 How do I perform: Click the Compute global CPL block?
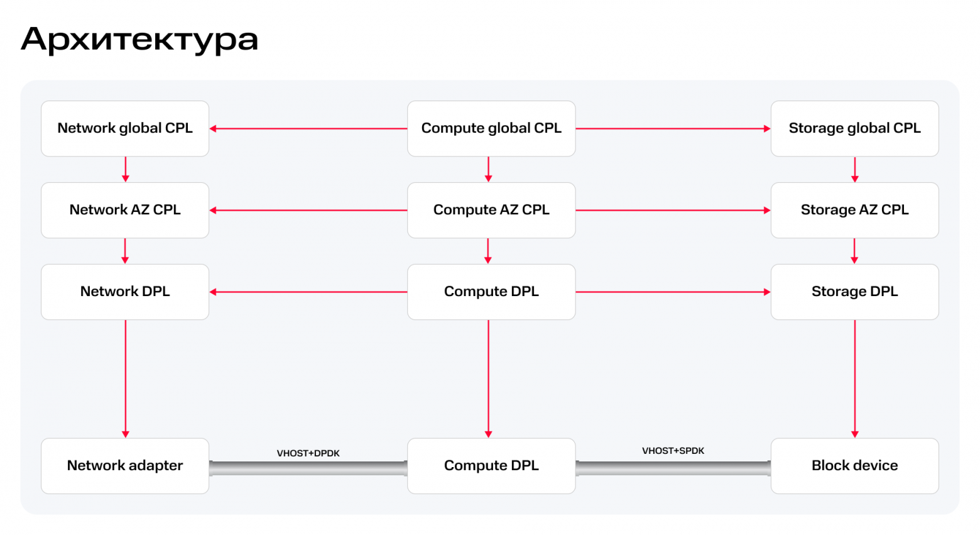(491, 128)
